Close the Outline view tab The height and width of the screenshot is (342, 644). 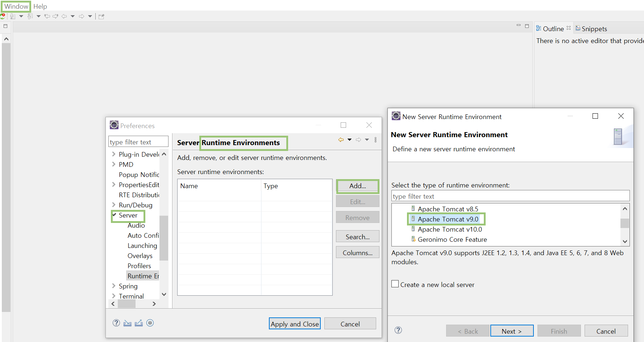[569, 28]
